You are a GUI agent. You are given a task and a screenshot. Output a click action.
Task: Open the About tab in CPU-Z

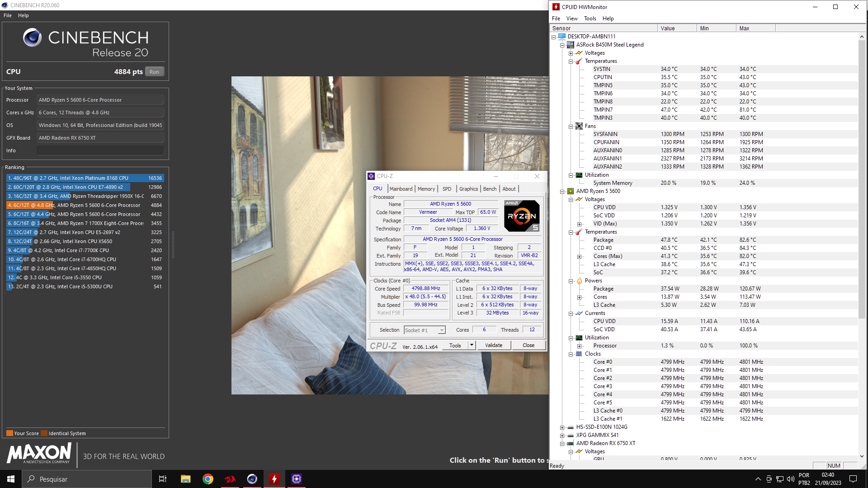coord(509,189)
